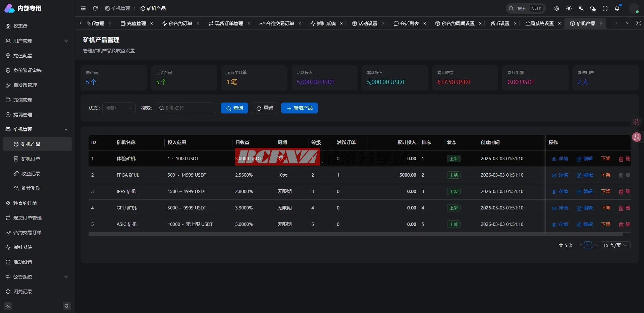Click the refresh icon in top bar
644x313 pixels.
pos(95,8)
